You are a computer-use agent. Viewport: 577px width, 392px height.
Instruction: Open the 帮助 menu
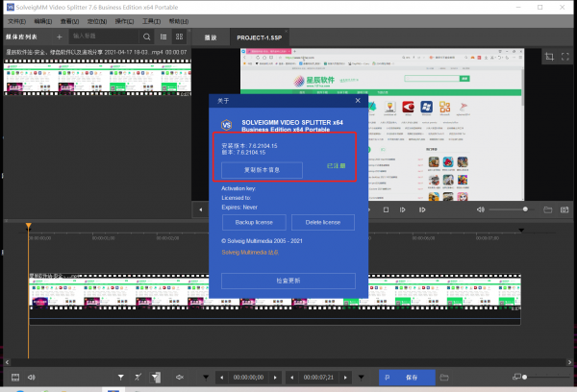(179, 21)
